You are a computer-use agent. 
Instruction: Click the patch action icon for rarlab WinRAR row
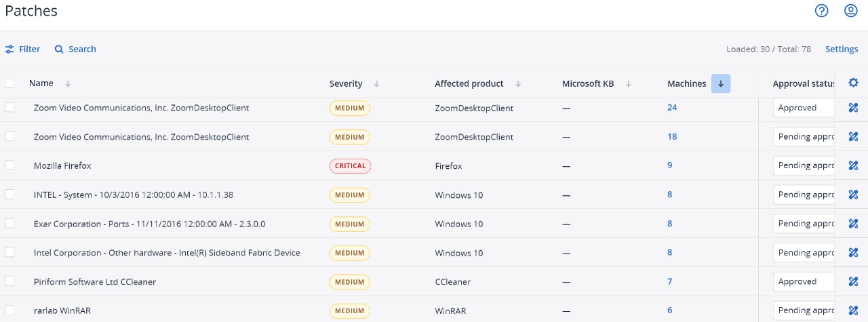coord(853,310)
